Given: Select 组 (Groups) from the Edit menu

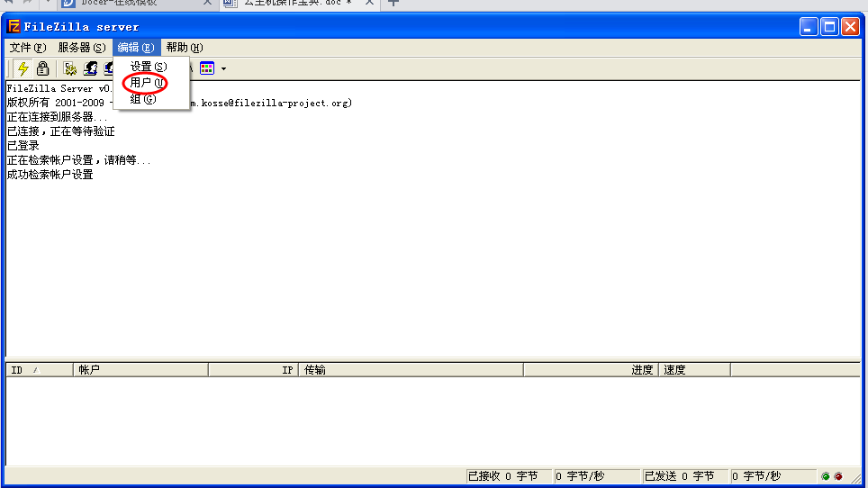Looking at the screenshot, I should click(143, 99).
